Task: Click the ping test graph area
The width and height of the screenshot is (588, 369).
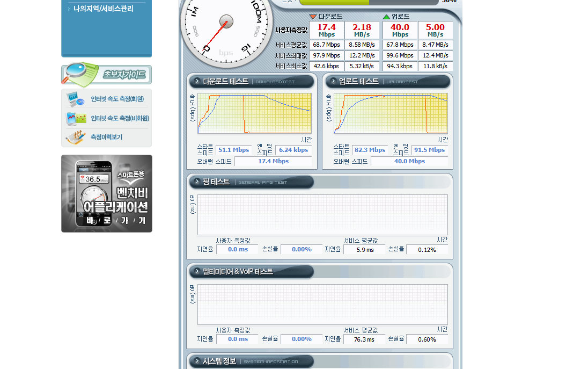Action: (x=322, y=215)
